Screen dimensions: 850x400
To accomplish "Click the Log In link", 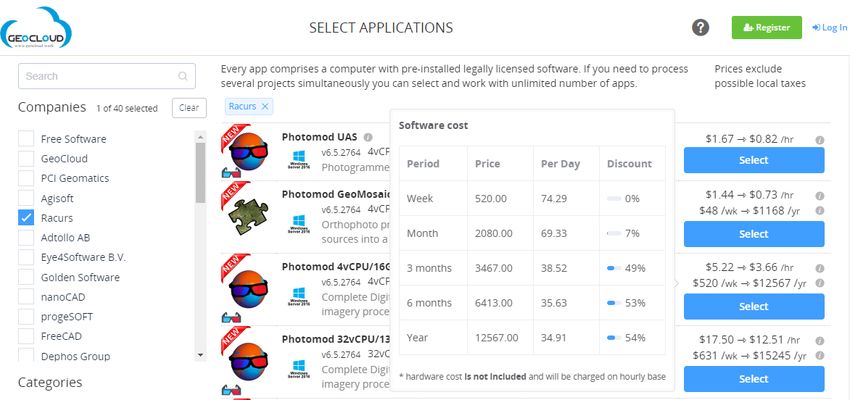I will (x=829, y=28).
